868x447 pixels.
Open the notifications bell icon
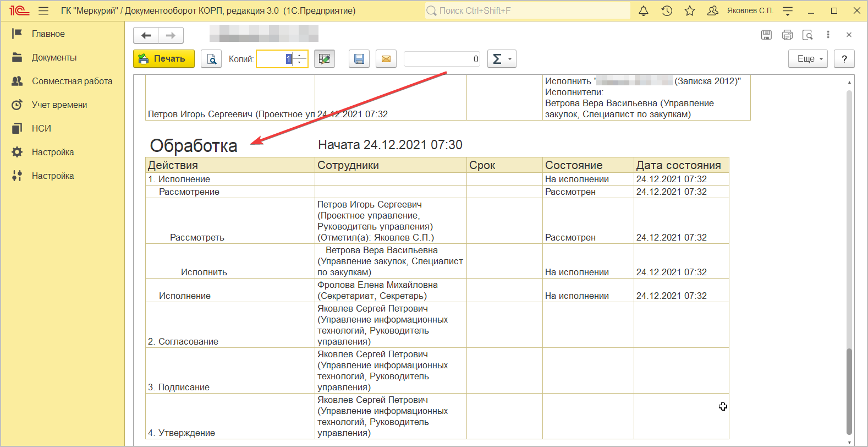[643, 11]
